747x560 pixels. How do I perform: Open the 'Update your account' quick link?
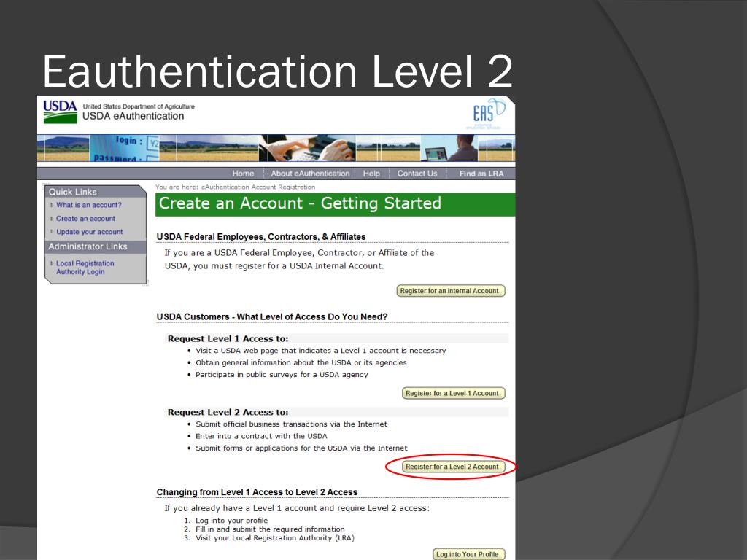coord(90,232)
